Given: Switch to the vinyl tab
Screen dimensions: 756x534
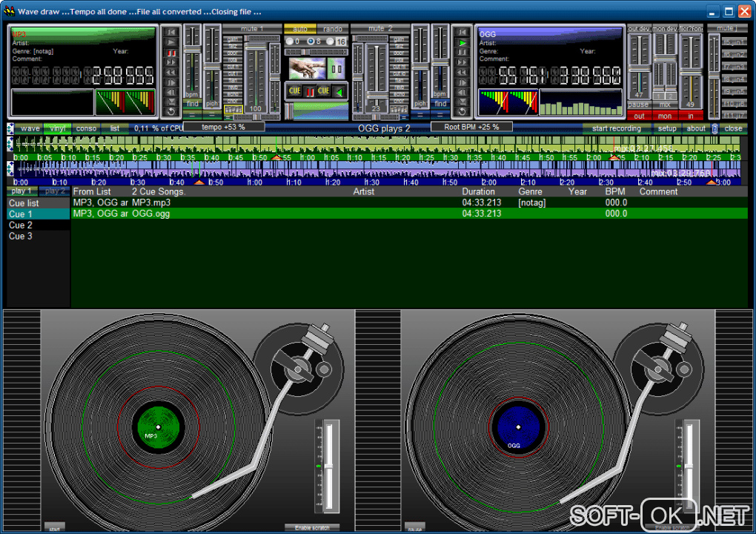Looking at the screenshot, I should pos(57,128).
